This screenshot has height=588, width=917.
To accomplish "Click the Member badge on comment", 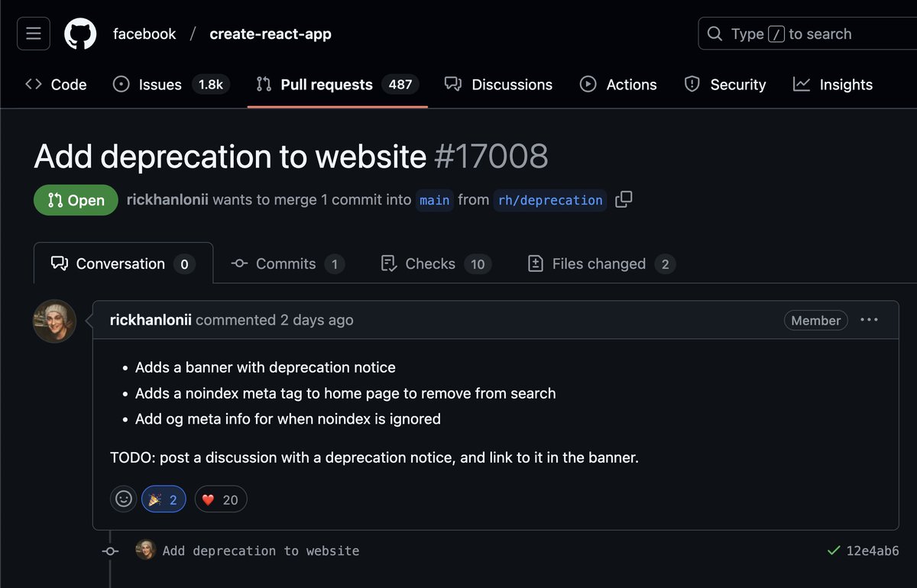I will tap(815, 321).
